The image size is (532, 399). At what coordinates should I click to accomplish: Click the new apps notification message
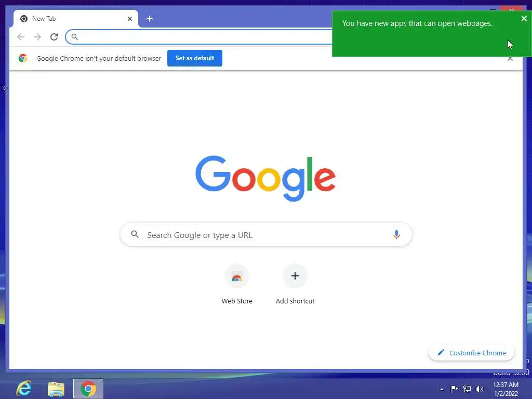click(417, 23)
